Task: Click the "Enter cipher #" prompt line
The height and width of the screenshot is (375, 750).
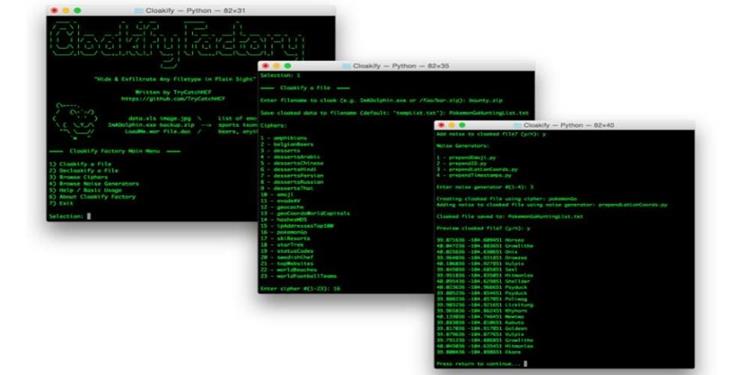Action: (300, 288)
